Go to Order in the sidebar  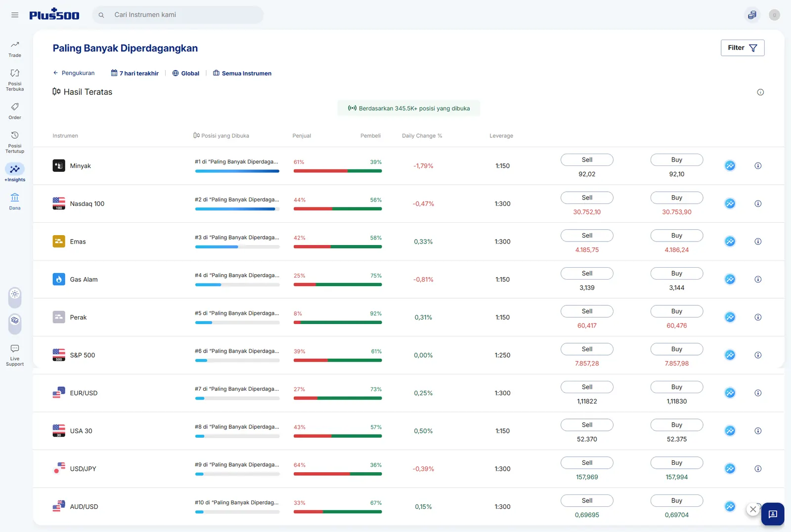point(15,111)
